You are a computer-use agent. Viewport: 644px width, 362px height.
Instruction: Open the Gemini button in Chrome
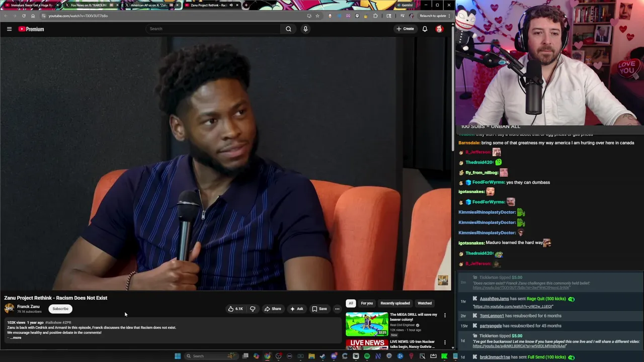(x=406, y=5)
